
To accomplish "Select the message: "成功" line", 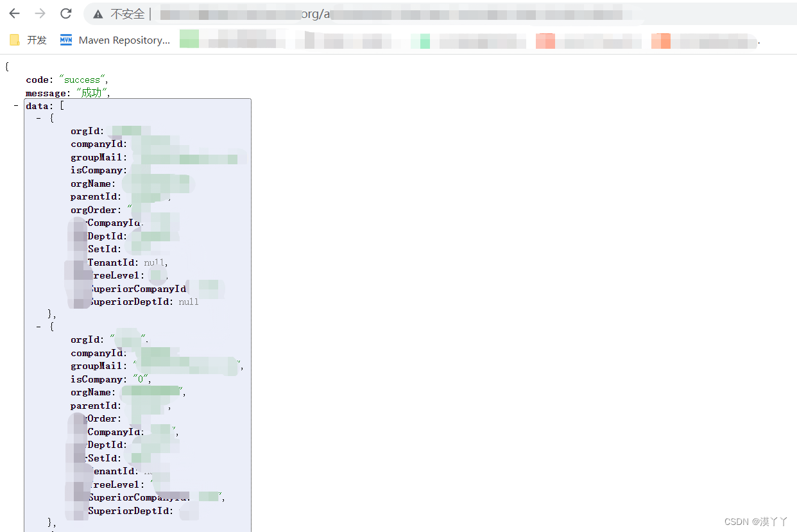I will point(68,93).
